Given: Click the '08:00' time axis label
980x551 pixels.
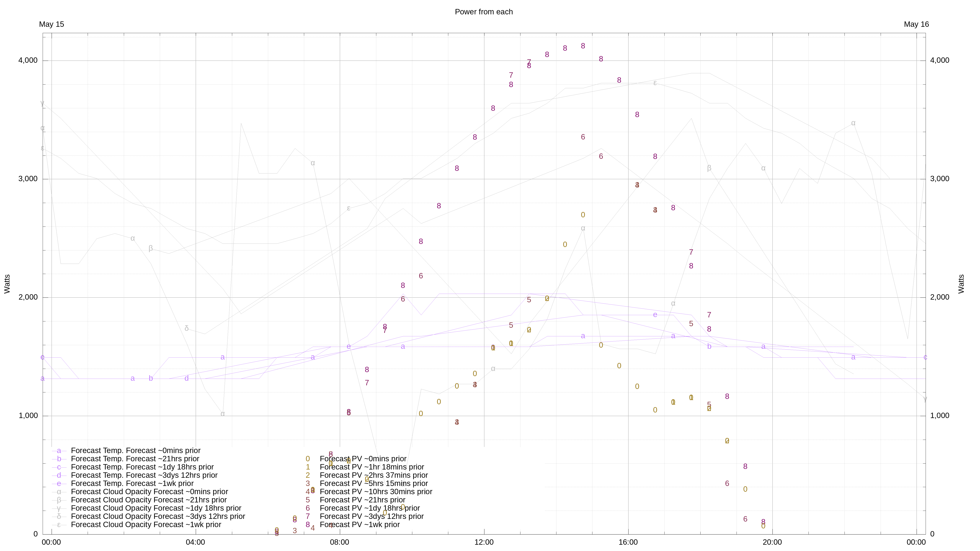Looking at the screenshot, I should click(x=340, y=542).
